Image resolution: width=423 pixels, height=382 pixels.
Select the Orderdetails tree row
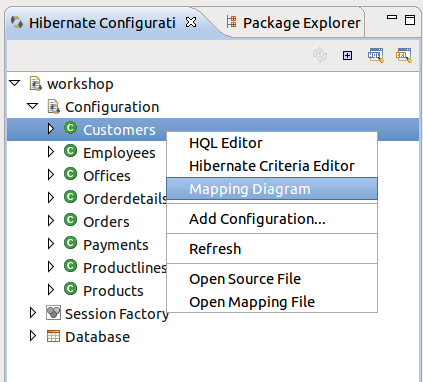tap(125, 199)
